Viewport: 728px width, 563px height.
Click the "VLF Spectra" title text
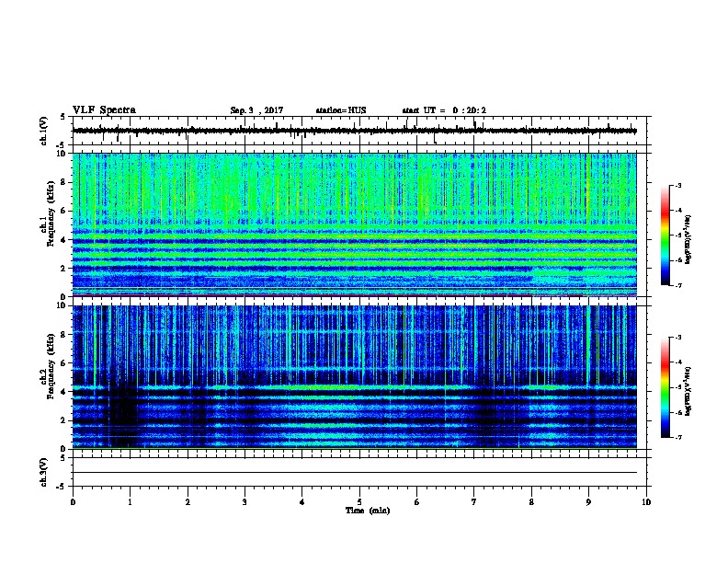pos(104,110)
